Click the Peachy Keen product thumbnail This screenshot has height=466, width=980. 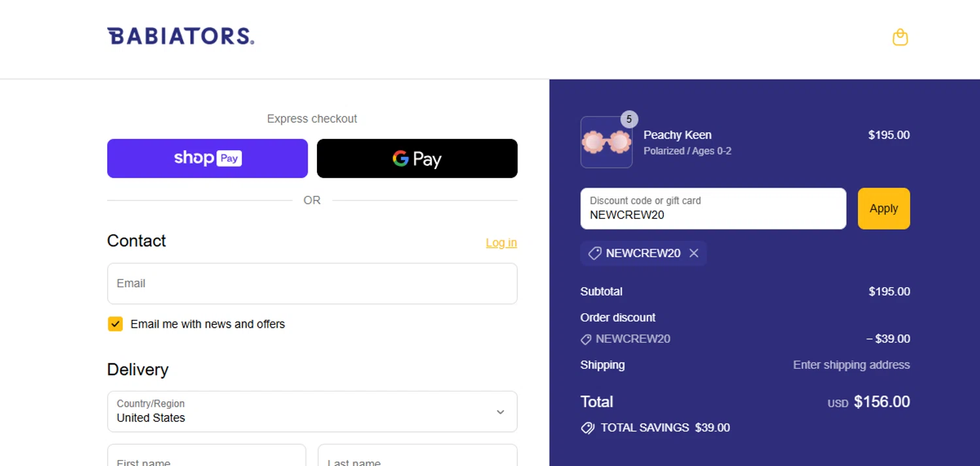[x=606, y=142]
